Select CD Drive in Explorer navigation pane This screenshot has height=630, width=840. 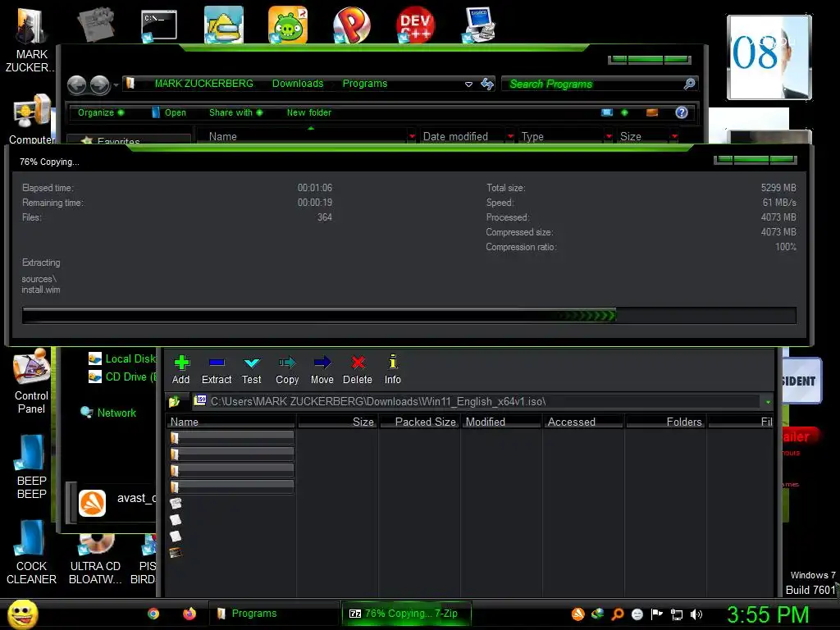click(x=123, y=377)
